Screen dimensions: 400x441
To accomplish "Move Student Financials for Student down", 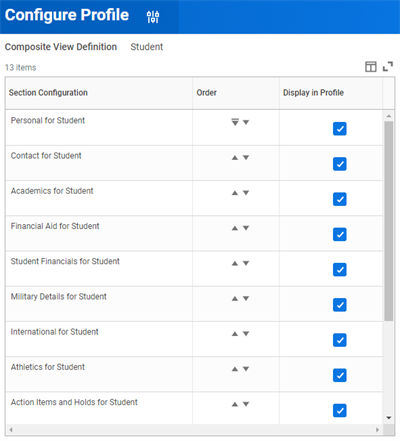I will click(x=246, y=264).
